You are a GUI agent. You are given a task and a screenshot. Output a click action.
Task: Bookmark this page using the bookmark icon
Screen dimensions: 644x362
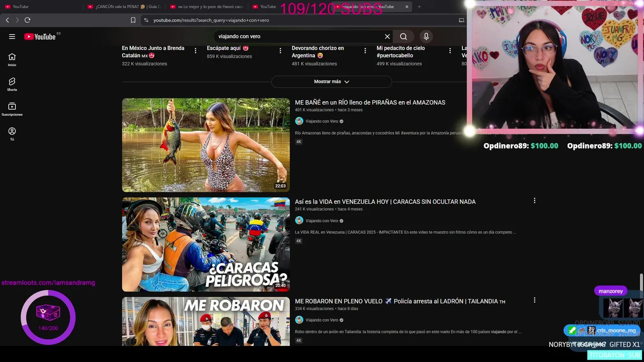tap(133, 20)
